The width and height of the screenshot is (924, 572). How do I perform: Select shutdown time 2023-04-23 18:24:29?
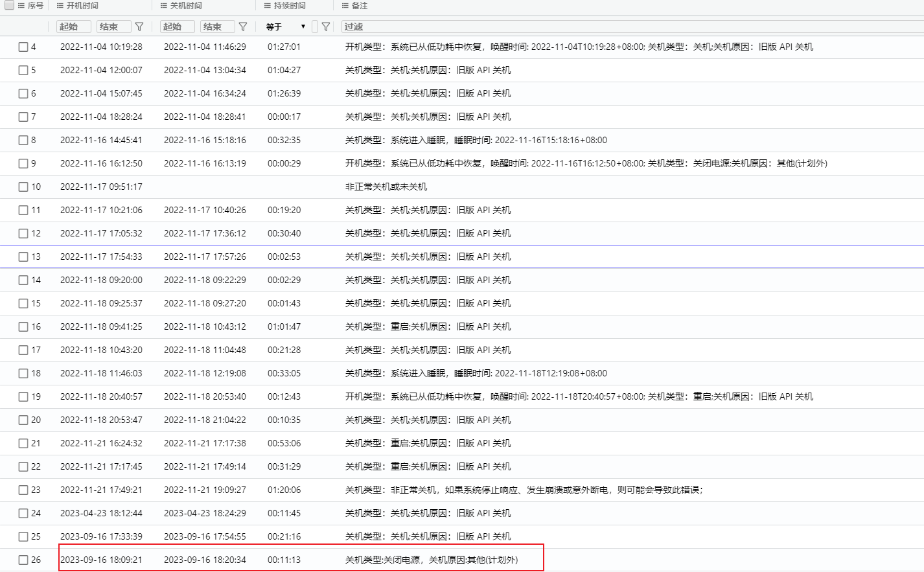pyautogui.click(x=205, y=513)
